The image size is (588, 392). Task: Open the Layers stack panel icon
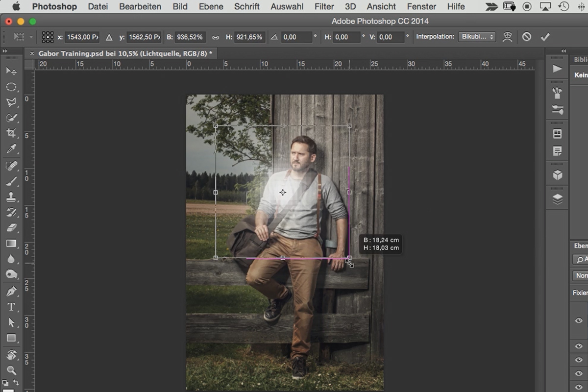(x=557, y=199)
